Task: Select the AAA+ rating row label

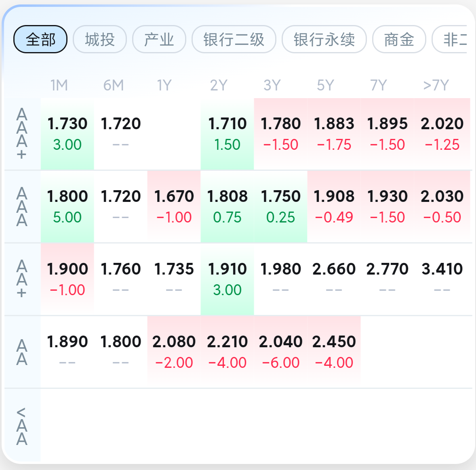Action: click(x=22, y=134)
